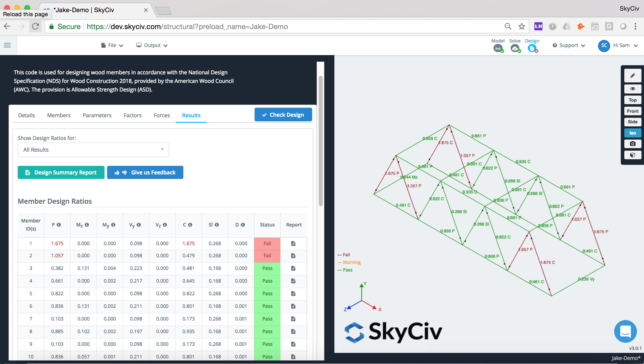The height and width of the screenshot is (364, 644).
Task: Click Member 1 report icon
Action: click(x=293, y=243)
